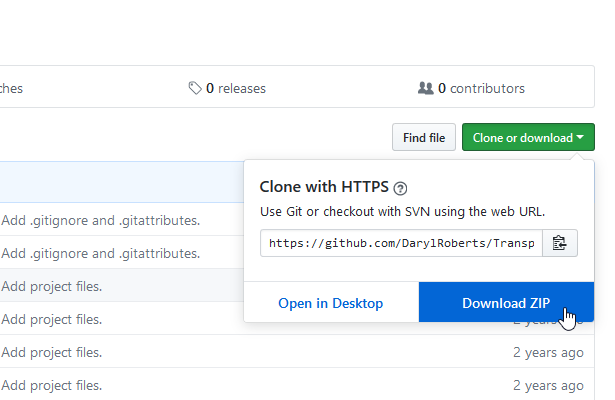The width and height of the screenshot is (615, 400).
Task: Open second 'Add .gitignore and .gitattributes.' commit
Action: coord(100,253)
